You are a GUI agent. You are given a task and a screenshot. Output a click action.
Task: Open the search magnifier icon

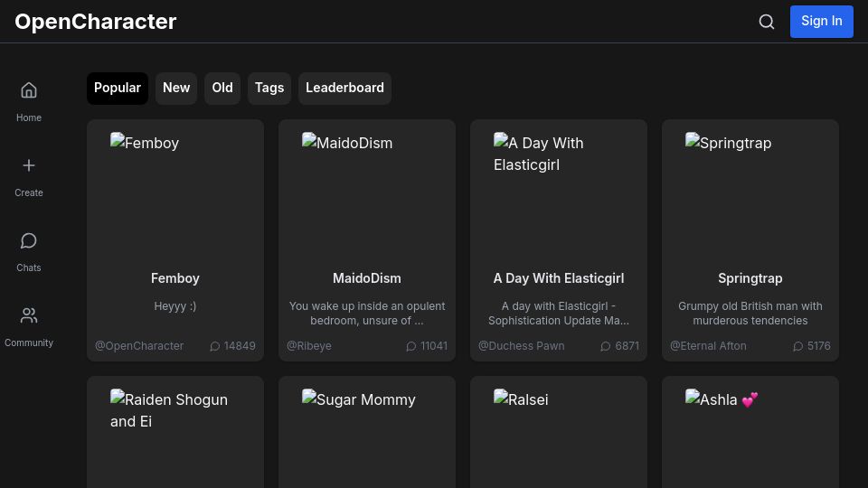(x=766, y=22)
